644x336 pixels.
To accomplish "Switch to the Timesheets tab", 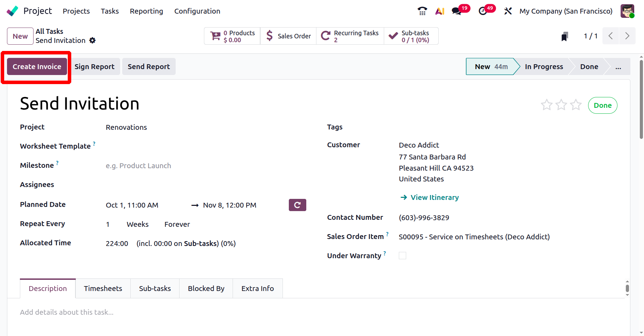I will (x=103, y=289).
